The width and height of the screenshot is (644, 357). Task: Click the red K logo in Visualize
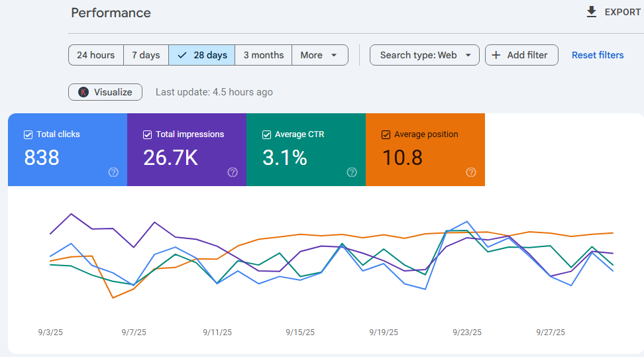(83, 92)
